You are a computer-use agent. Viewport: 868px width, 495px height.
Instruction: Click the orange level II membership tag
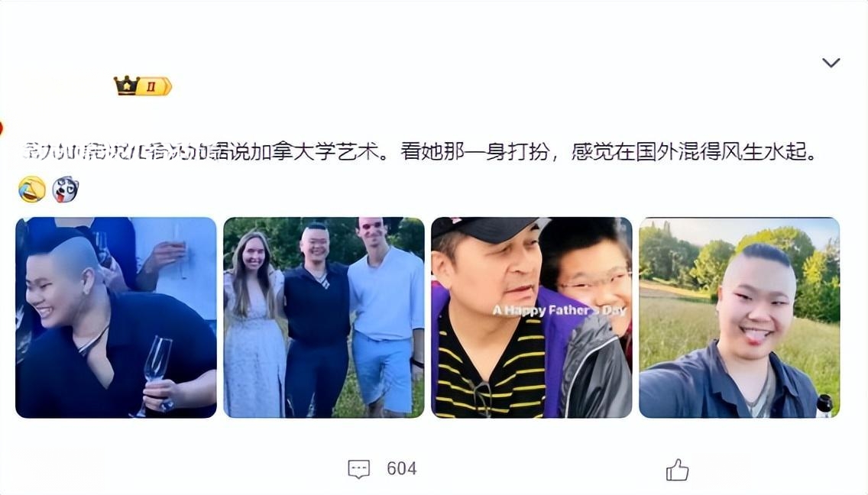click(x=155, y=86)
